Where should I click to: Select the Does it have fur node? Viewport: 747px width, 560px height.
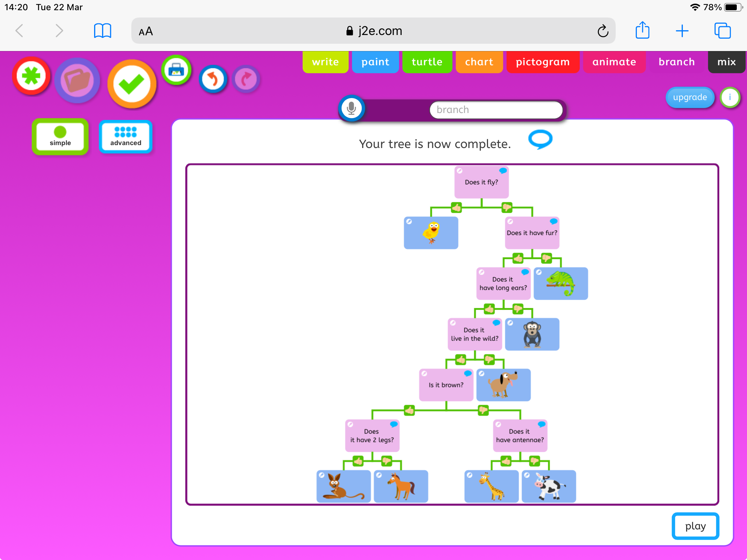(x=532, y=233)
